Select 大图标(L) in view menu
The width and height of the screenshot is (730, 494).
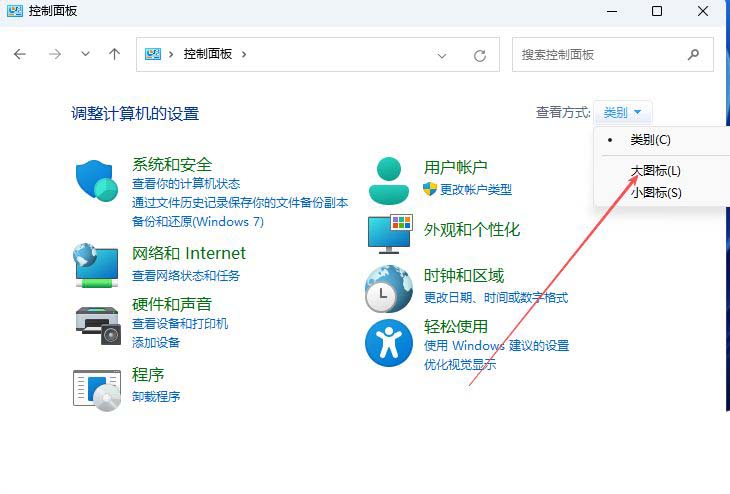pyautogui.click(x=656, y=171)
